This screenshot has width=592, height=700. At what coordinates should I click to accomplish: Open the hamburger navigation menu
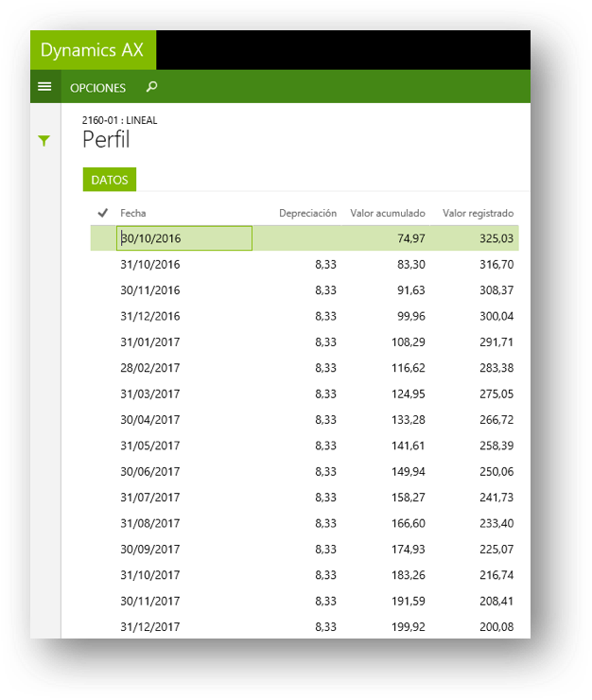pos(44,87)
